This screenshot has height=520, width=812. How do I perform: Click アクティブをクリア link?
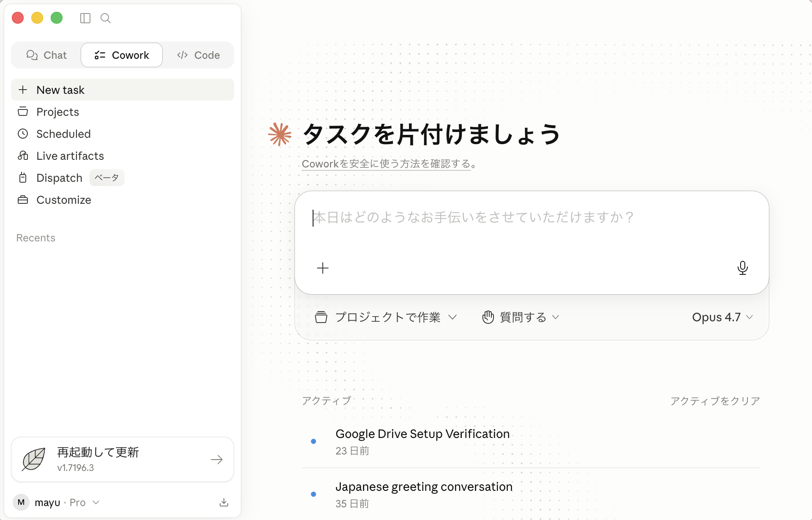(715, 401)
